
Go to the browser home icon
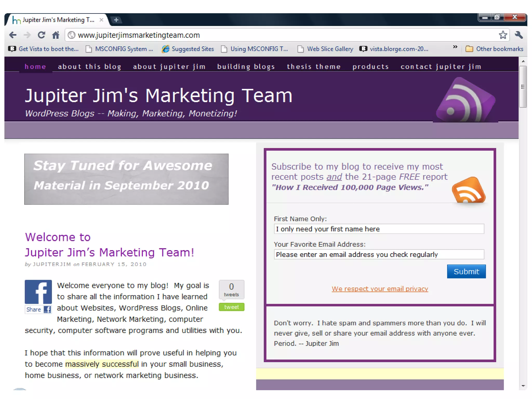[56, 35]
